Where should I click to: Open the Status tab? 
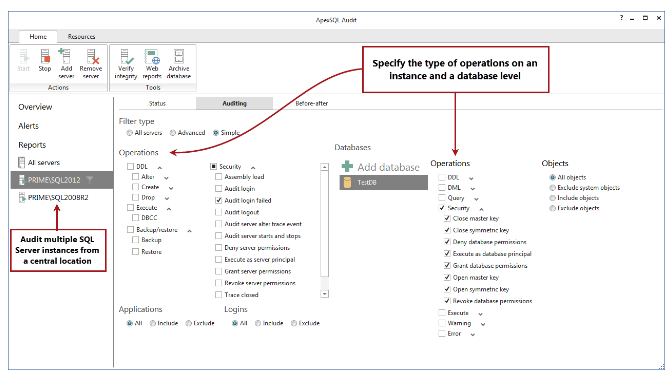[x=157, y=103]
